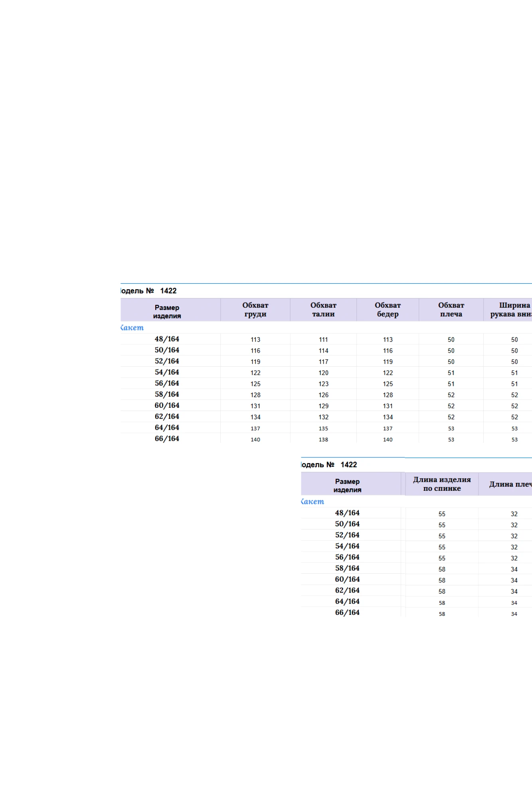Select 'Размер изделия' header in the bottom table

point(347,485)
